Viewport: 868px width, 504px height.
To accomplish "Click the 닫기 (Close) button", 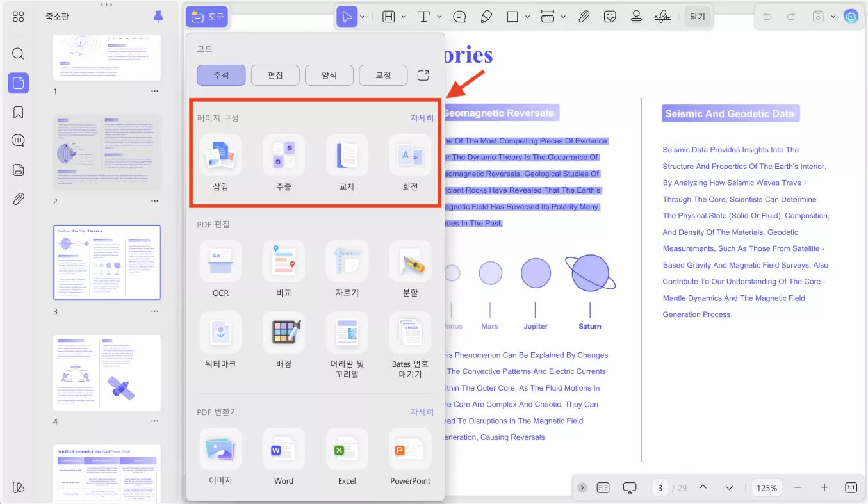I will click(x=697, y=16).
